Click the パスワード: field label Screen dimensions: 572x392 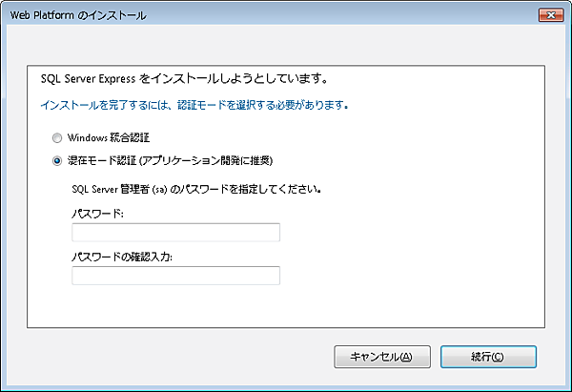(x=97, y=214)
